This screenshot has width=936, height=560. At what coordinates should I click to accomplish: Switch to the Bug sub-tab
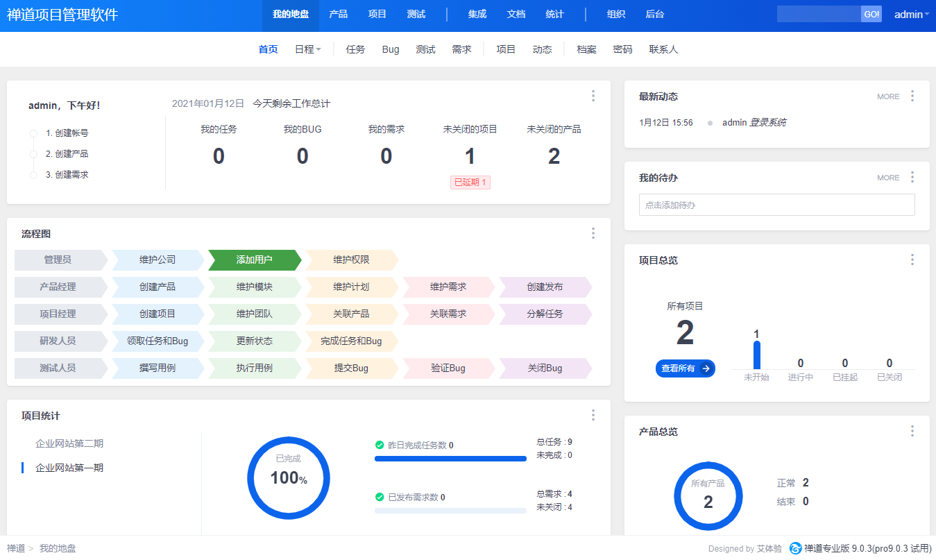[391, 49]
